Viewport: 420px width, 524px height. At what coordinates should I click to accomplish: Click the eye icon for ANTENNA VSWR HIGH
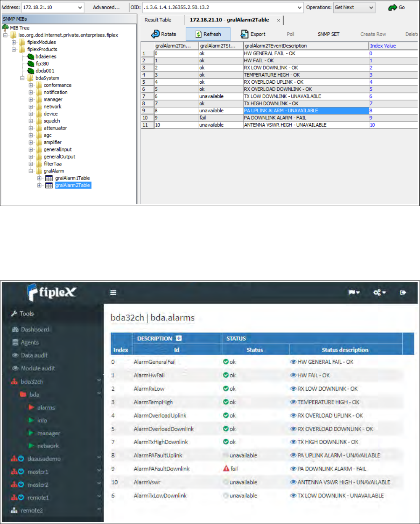click(x=293, y=482)
